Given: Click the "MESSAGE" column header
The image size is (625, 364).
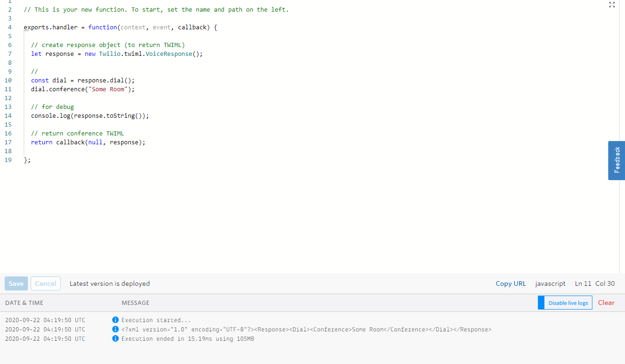Looking at the screenshot, I should pos(136,303).
